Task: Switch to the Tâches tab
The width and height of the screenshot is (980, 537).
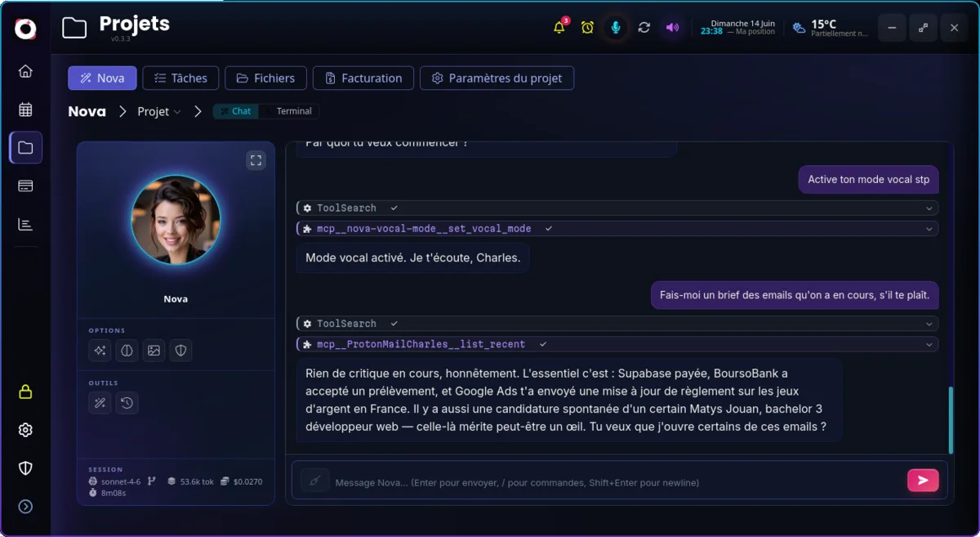Action: pyautogui.click(x=180, y=78)
